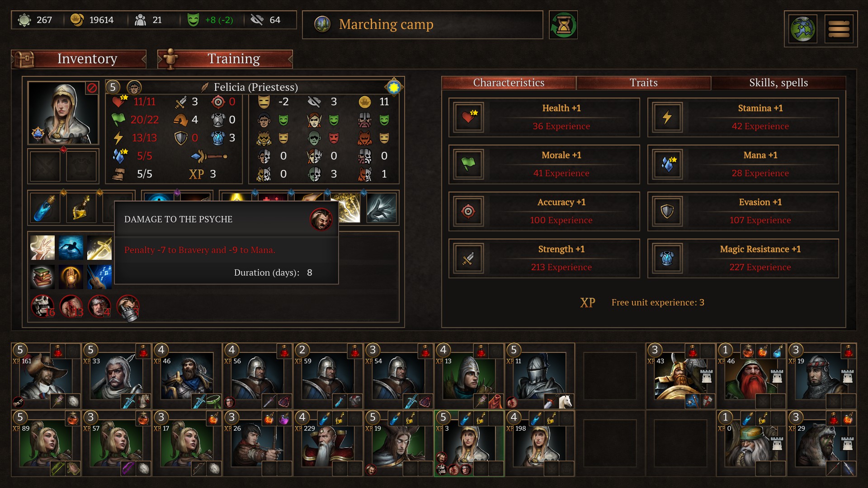Select the red-robed wizard unit with 229 XP
Viewport: 868px width, 488px height.
329,443
